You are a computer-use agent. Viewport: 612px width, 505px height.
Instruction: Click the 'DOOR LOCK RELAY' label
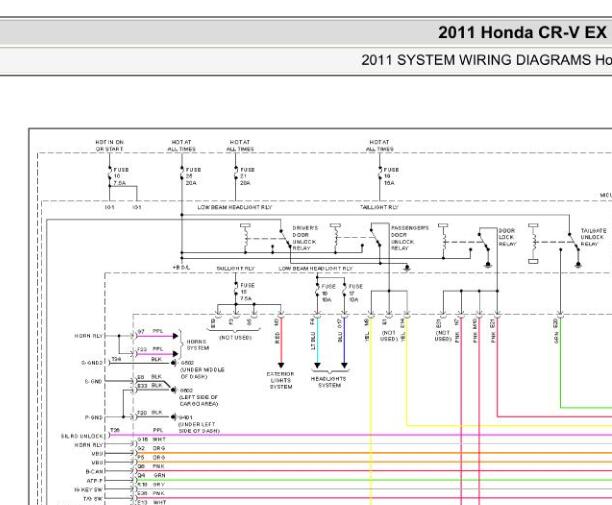click(507, 237)
